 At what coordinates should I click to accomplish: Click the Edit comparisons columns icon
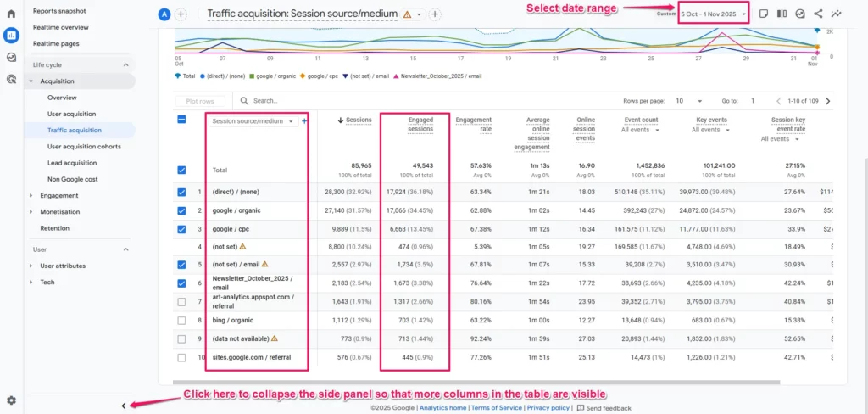click(781, 14)
